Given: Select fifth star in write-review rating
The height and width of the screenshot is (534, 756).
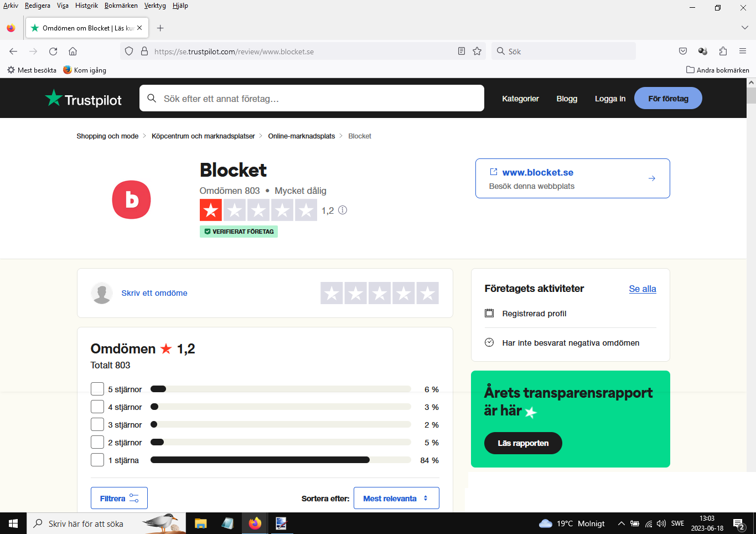Looking at the screenshot, I should (x=427, y=293).
